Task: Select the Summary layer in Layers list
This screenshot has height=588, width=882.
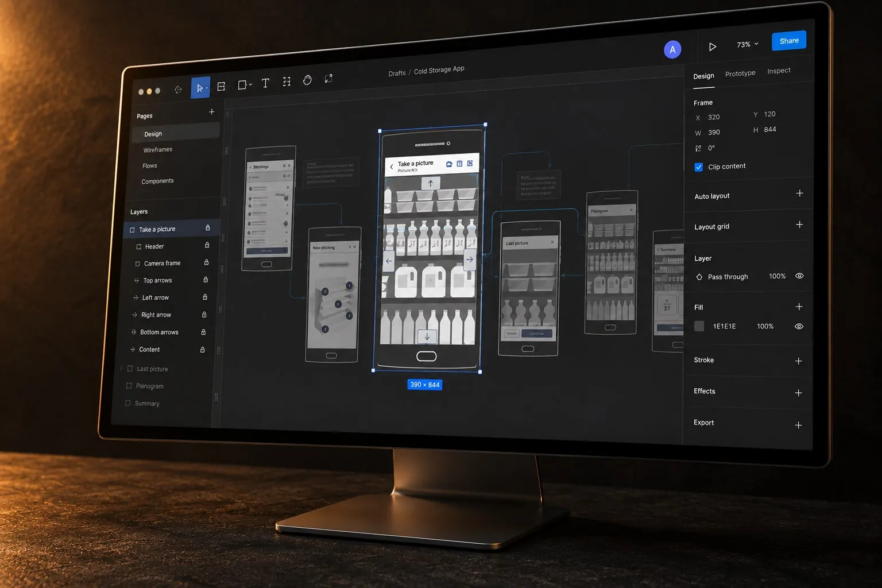Action: (x=147, y=404)
